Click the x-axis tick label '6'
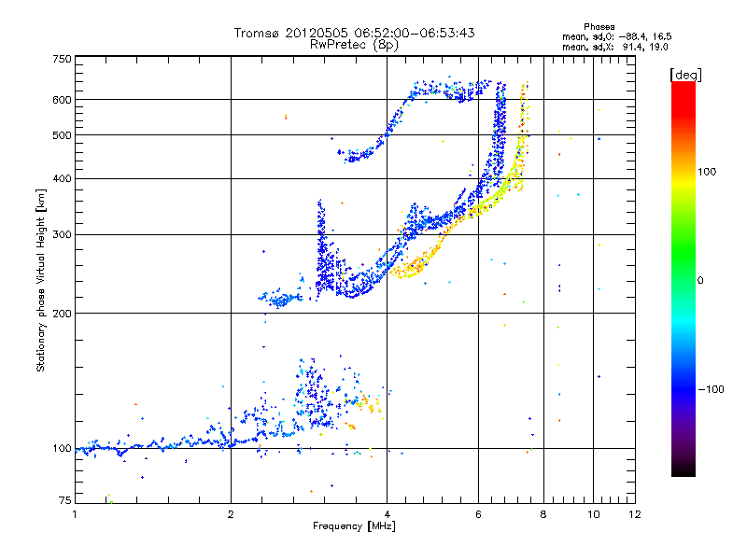Viewport: 747px width, 560px height. [x=479, y=514]
